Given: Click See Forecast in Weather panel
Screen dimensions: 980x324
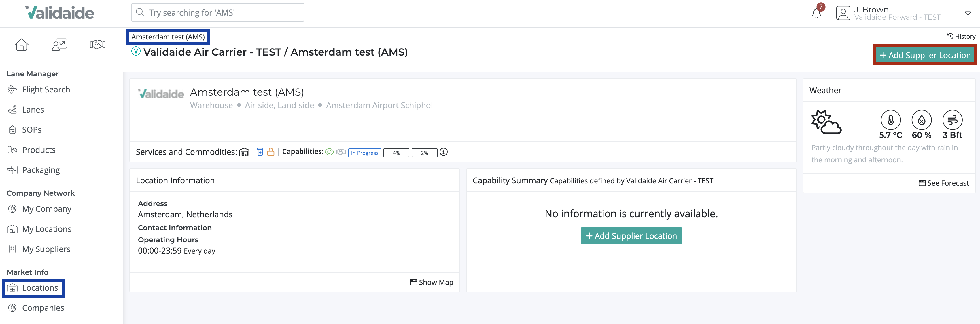Looking at the screenshot, I should pos(944,183).
